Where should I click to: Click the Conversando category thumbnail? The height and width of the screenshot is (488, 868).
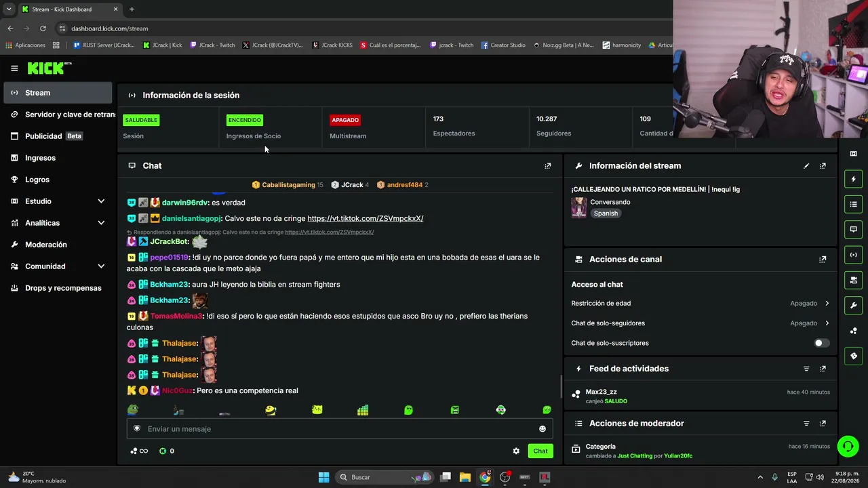tap(578, 207)
